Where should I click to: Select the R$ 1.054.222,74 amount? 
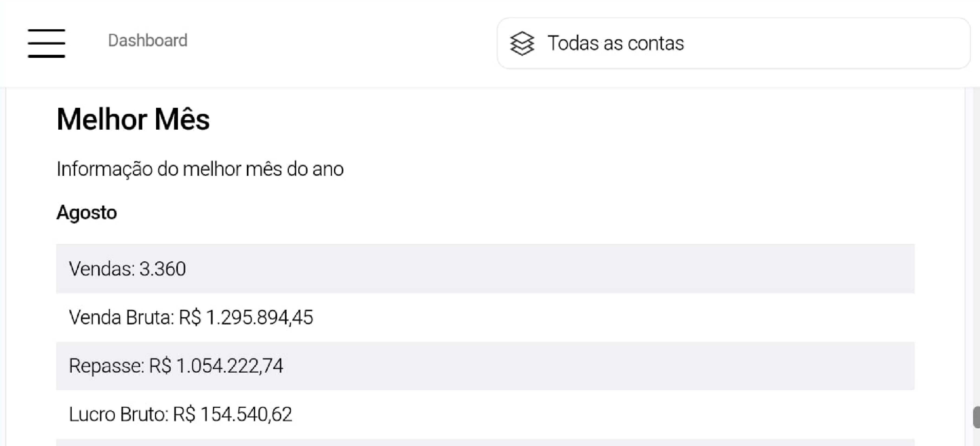(216, 366)
